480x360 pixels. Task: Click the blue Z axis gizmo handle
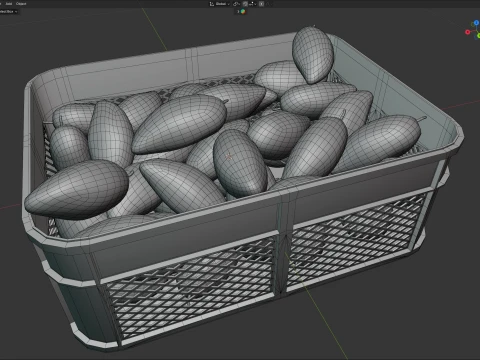[477, 22]
